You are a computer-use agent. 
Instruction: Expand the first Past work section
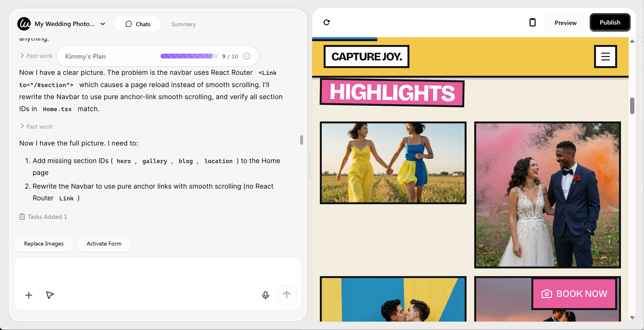(36, 56)
